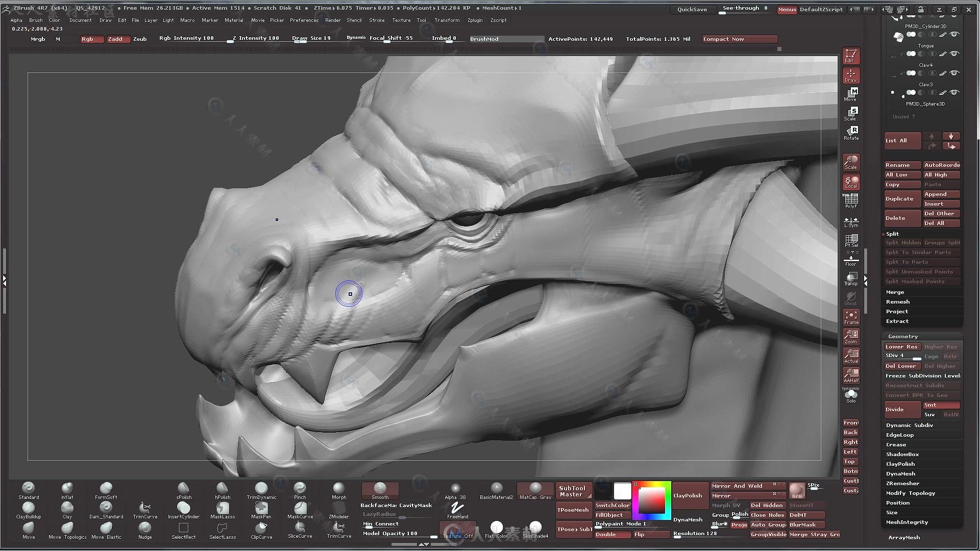The width and height of the screenshot is (980, 551).
Task: Toggle Edit mode button
Action: 851,55
